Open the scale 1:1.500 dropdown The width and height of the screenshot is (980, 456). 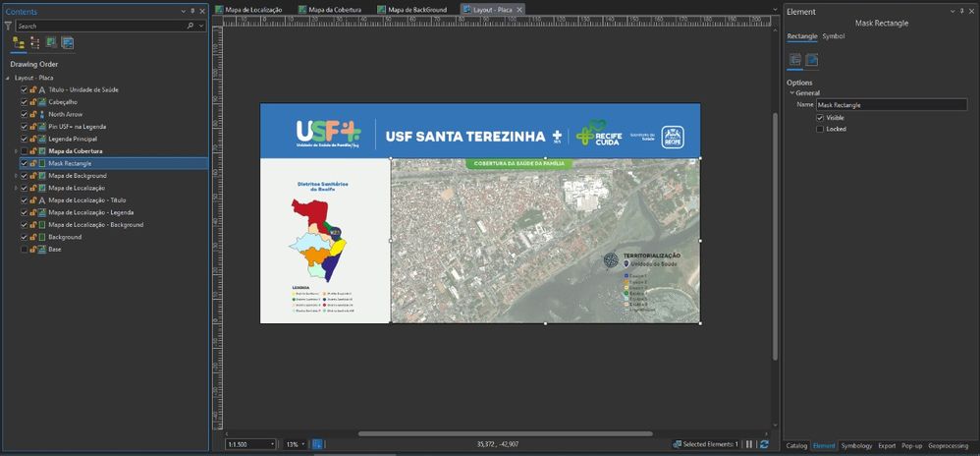click(x=271, y=444)
